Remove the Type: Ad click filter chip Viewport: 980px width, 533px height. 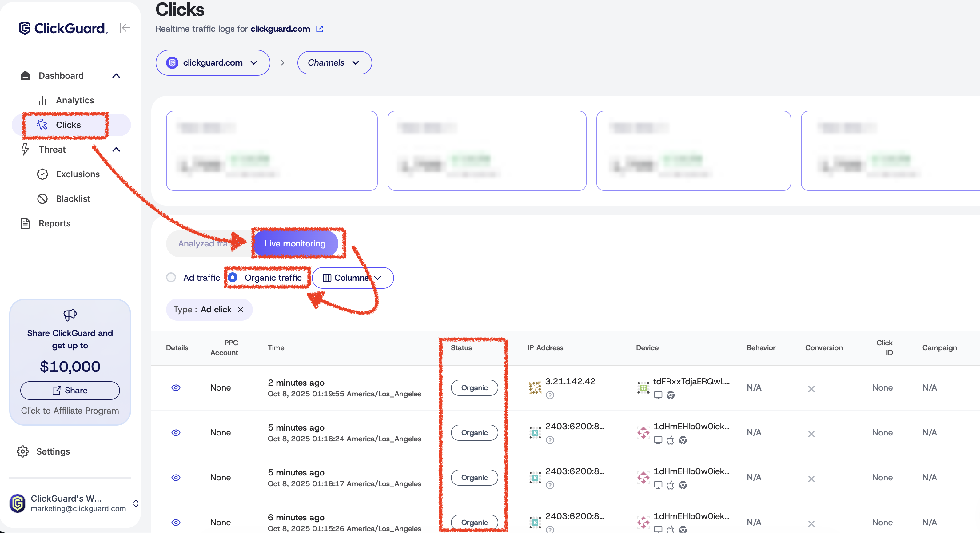[x=241, y=310]
